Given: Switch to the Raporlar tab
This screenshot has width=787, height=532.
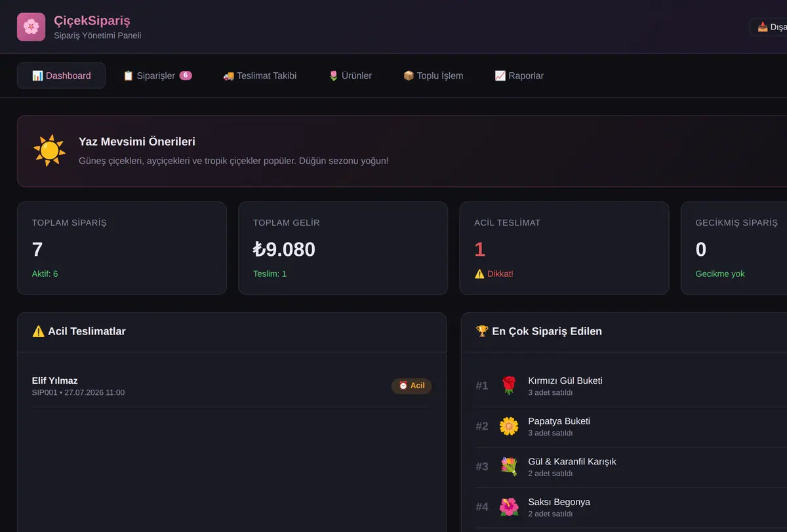Looking at the screenshot, I should pyautogui.click(x=519, y=75).
